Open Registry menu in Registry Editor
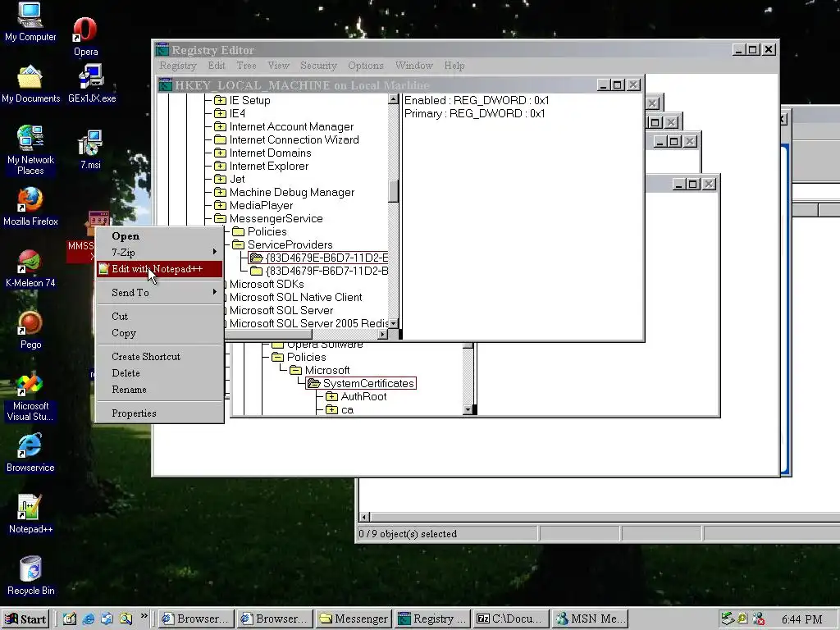This screenshot has width=840, height=630. coord(178,66)
